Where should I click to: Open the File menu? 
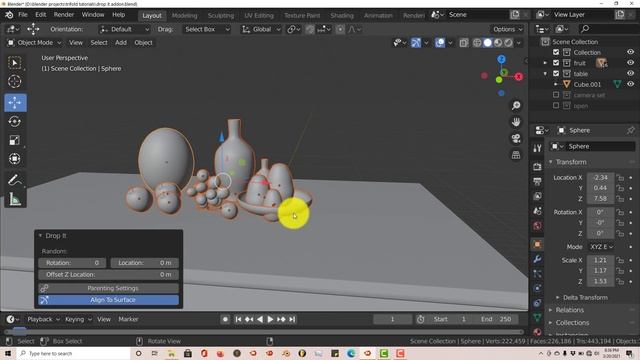(23, 15)
